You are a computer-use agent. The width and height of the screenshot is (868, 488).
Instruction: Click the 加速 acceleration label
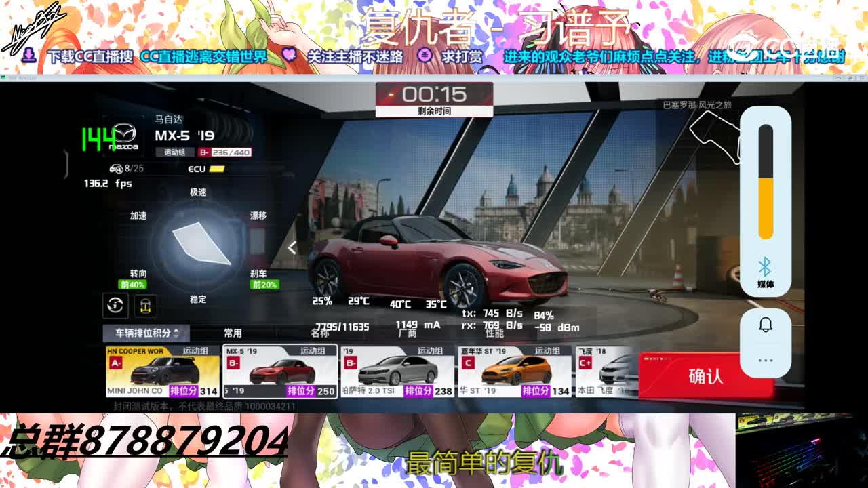tap(138, 216)
